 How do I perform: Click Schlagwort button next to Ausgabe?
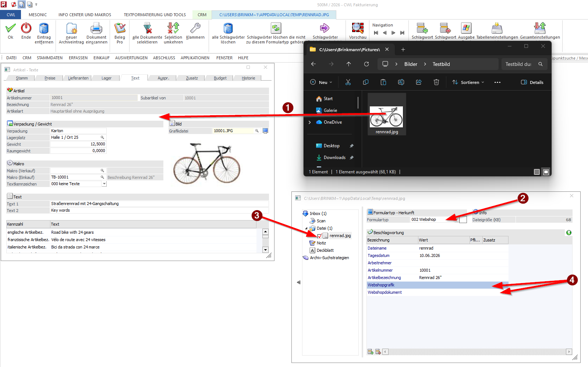coord(445,28)
